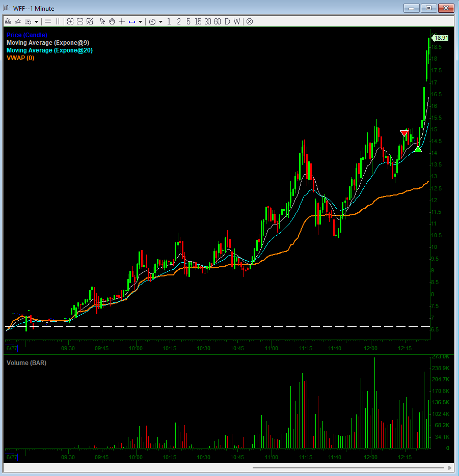Add a horizontal line tool
459x476 pixels.
click(x=48, y=21)
